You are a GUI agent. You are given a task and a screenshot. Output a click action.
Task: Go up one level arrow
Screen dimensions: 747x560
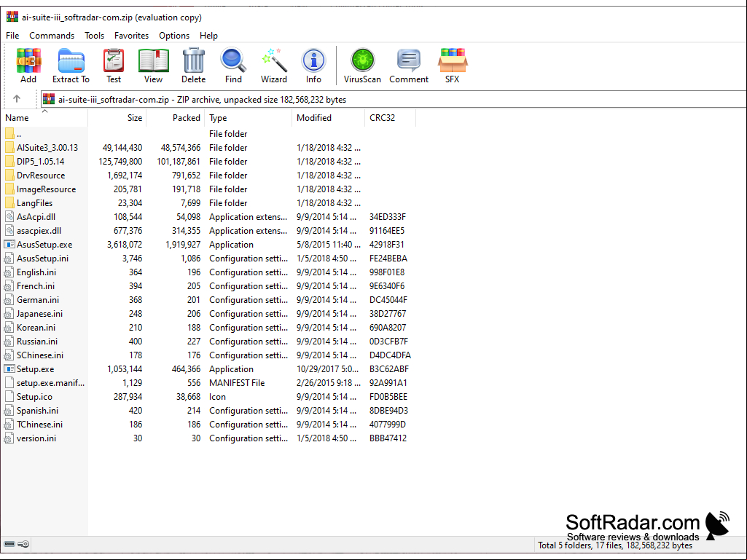17,99
